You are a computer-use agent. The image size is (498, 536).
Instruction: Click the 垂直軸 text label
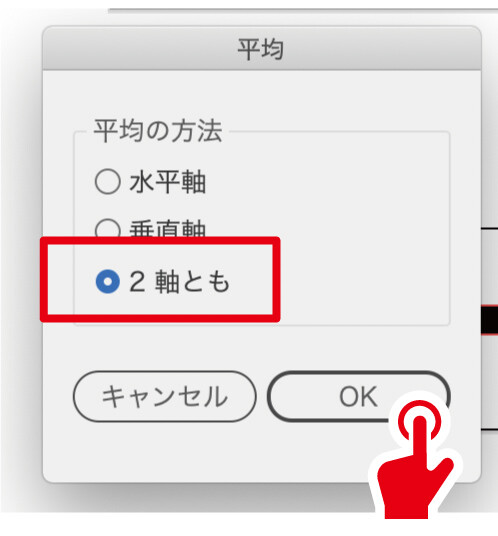pyautogui.click(x=168, y=228)
